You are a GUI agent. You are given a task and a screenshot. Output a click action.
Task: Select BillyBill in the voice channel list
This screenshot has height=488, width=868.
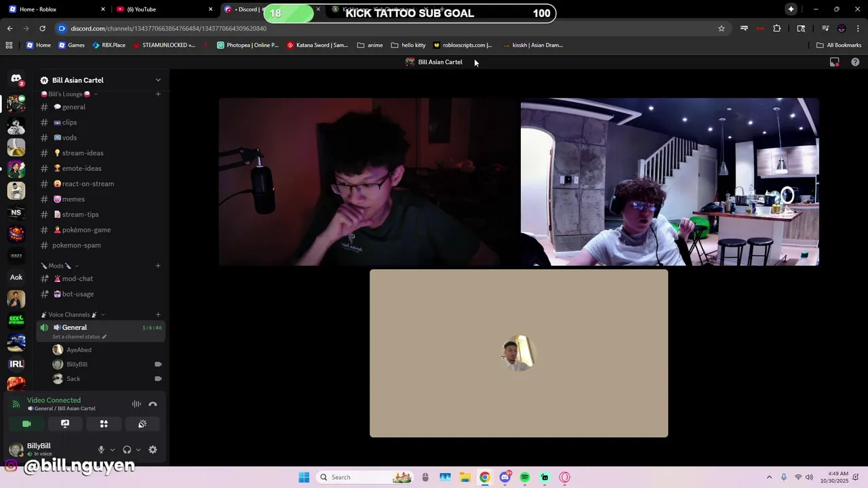(x=107, y=364)
